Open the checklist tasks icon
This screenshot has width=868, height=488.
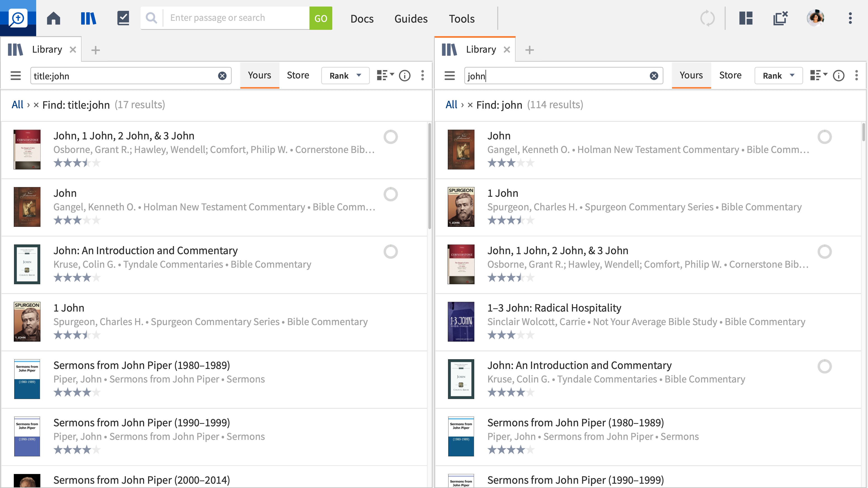pos(123,18)
